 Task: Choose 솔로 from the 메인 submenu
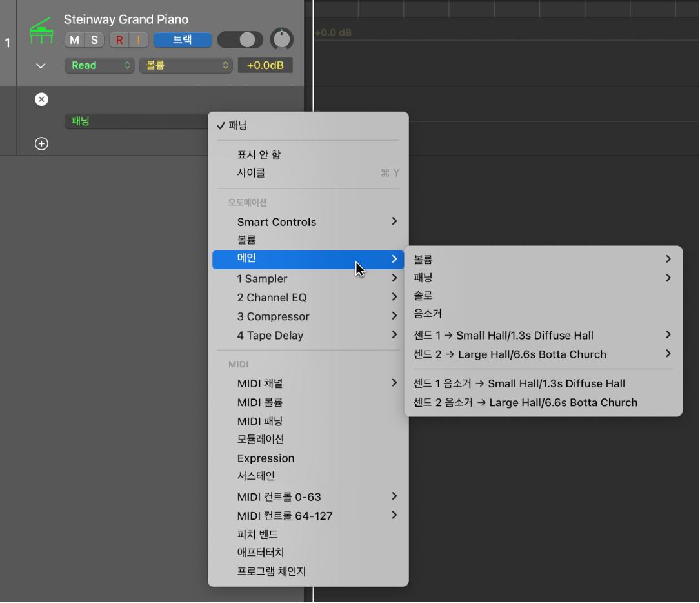click(x=423, y=296)
